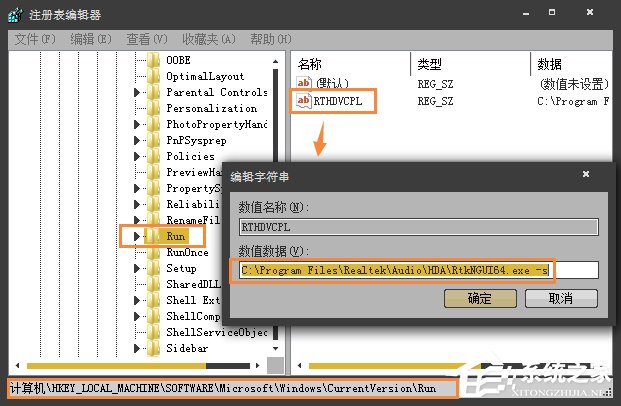The height and width of the screenshot is (406, 621).
Task: Expand the Run key arrow
Action: tap(137, 237)
